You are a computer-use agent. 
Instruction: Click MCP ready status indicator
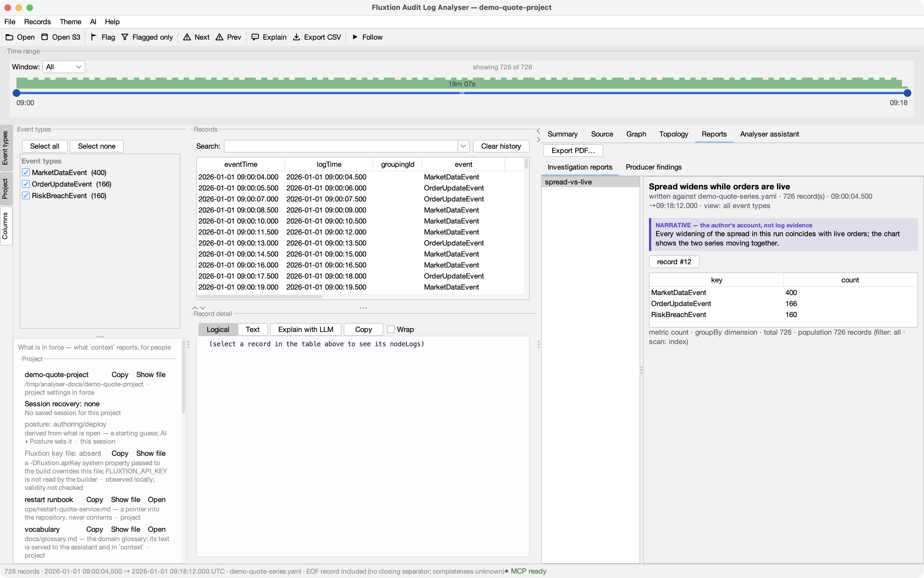(526, 571)
